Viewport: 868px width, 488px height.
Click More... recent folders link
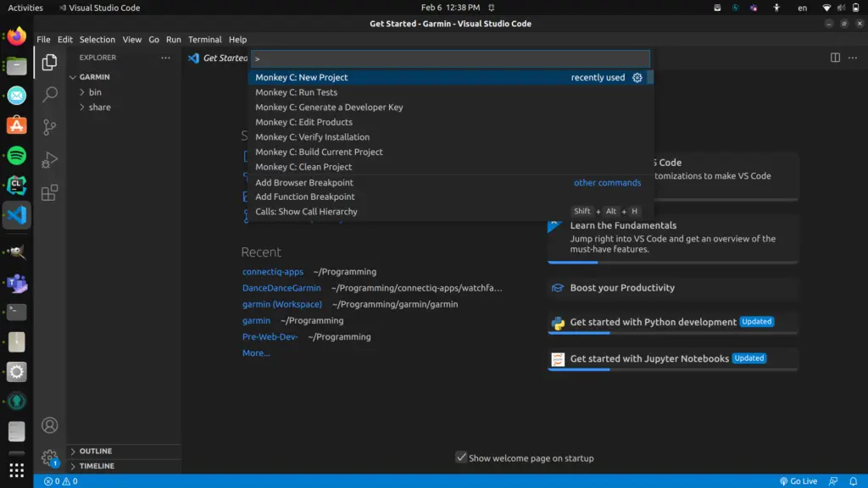click(x=256, y=353)
